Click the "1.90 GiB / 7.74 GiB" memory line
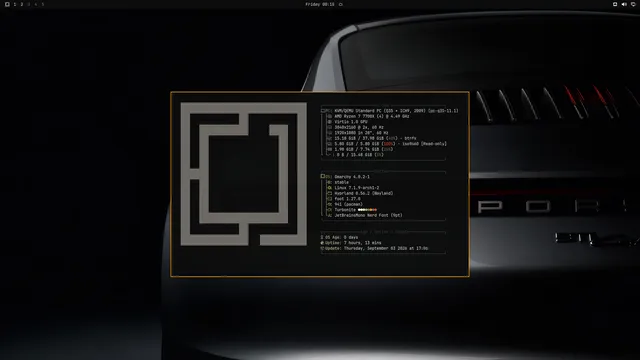640x360 pixels. (363, 149)
